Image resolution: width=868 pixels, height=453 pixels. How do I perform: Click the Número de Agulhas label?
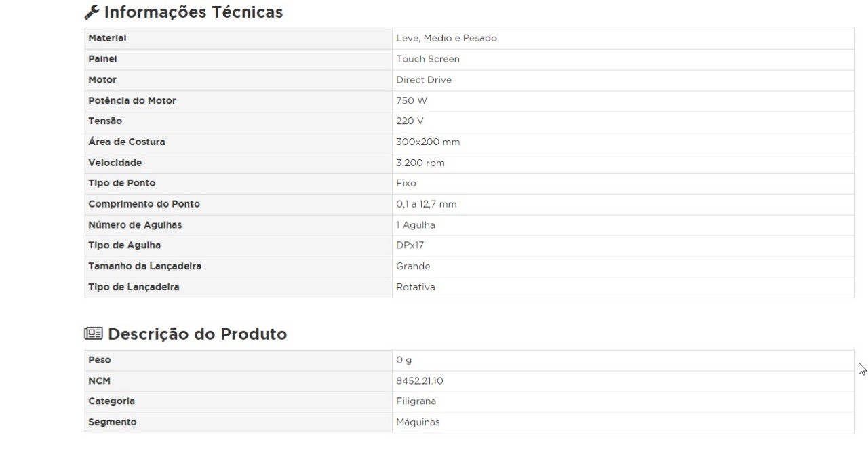(x=135, y=225)
